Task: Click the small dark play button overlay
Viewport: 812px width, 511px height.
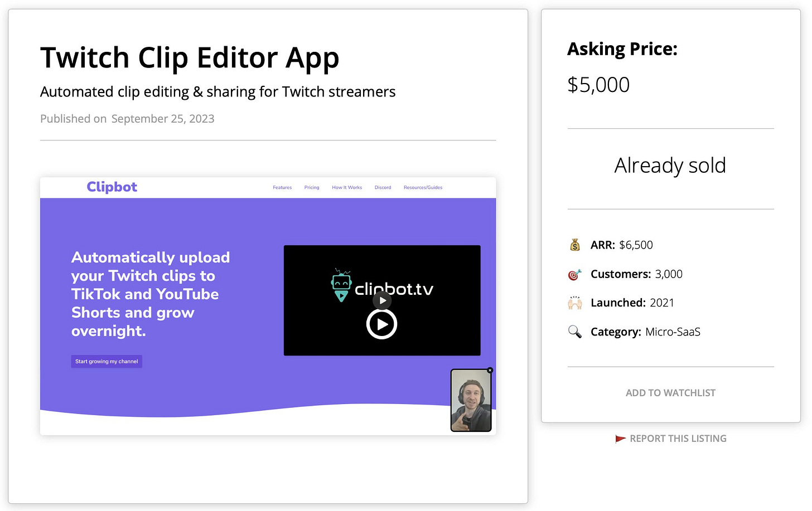Action: point(382,300)
